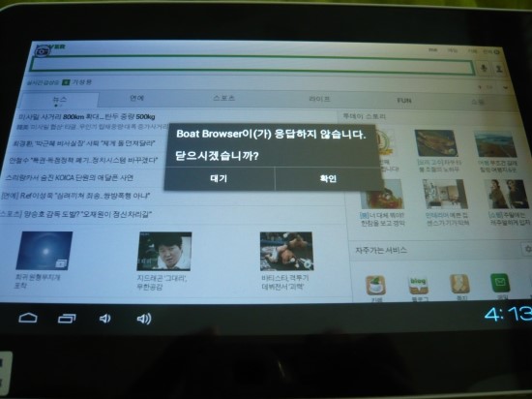Open 스포츠 headline about 양승호 감독
Image resolution: width=532 pixels, height=399 pixels.
76,214
